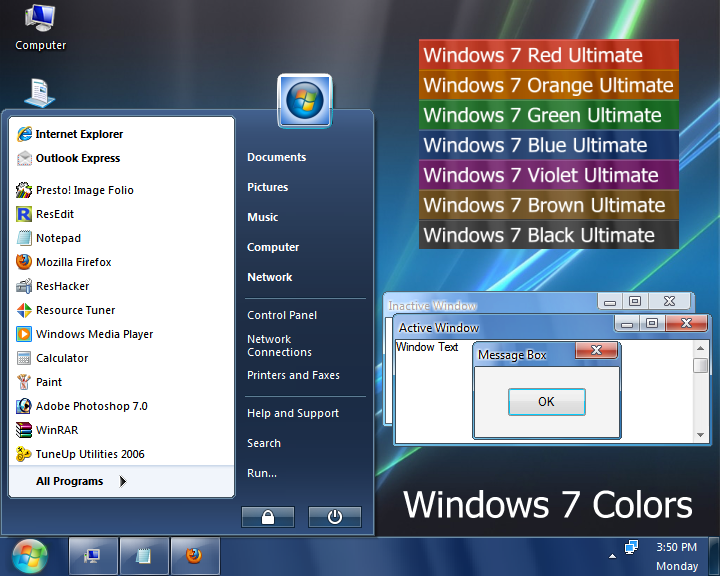Expand the All Programs arrow
Screen dimensions: 720x576
pos(123,481)
